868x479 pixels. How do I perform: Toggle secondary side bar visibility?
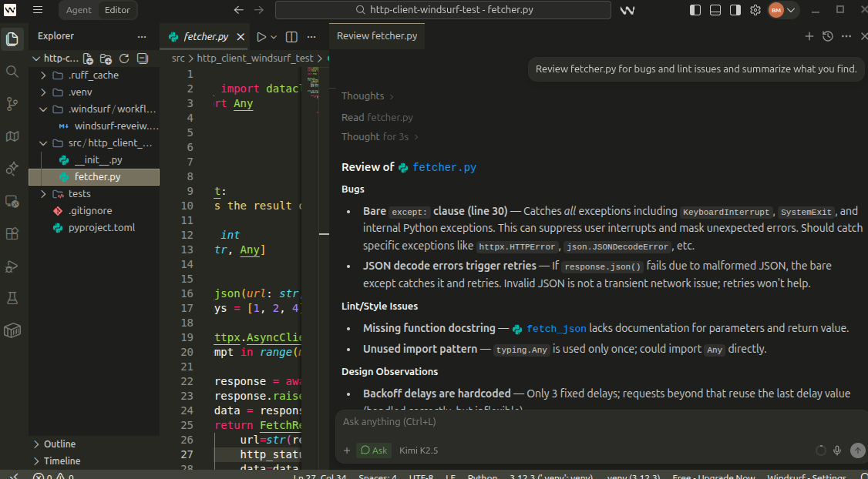(x=735, y=10)
